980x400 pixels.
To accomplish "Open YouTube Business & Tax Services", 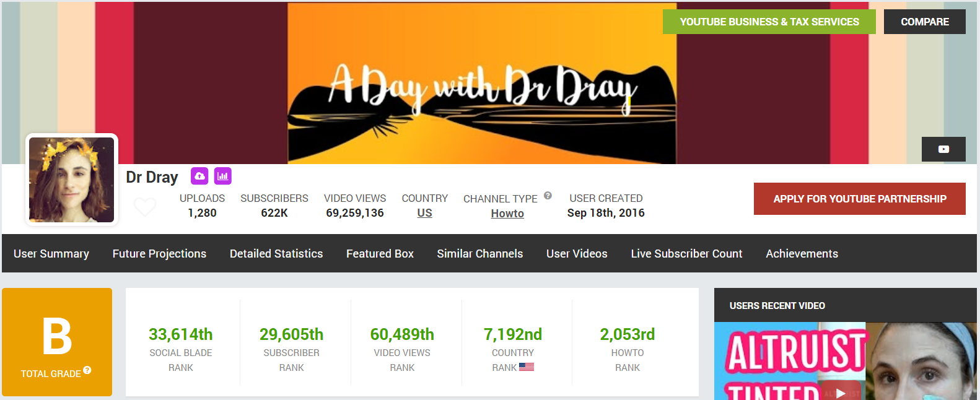I will [x=769, y=22].
